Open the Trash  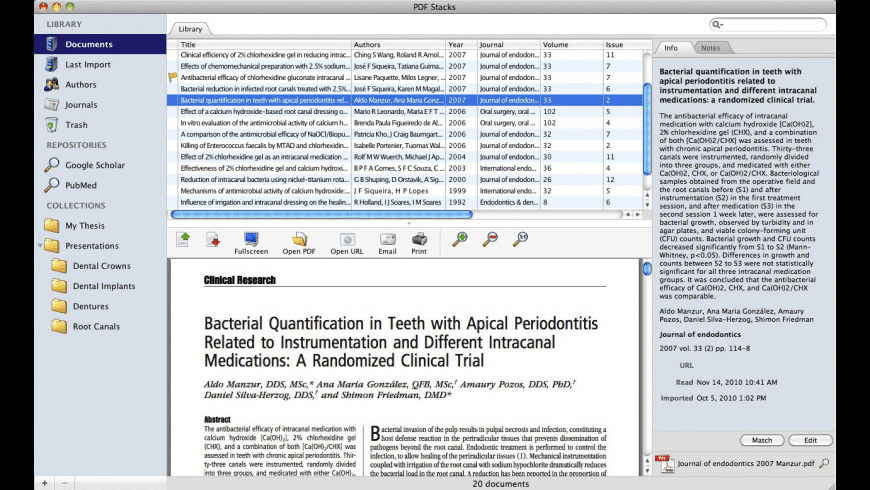coord(76,125)
